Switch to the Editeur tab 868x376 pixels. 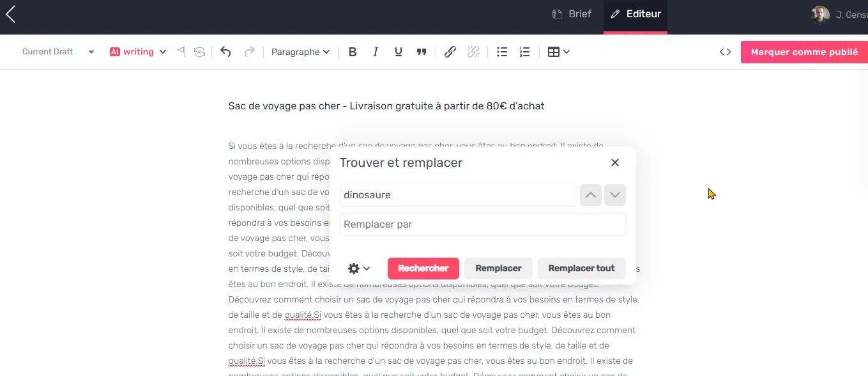636,14
